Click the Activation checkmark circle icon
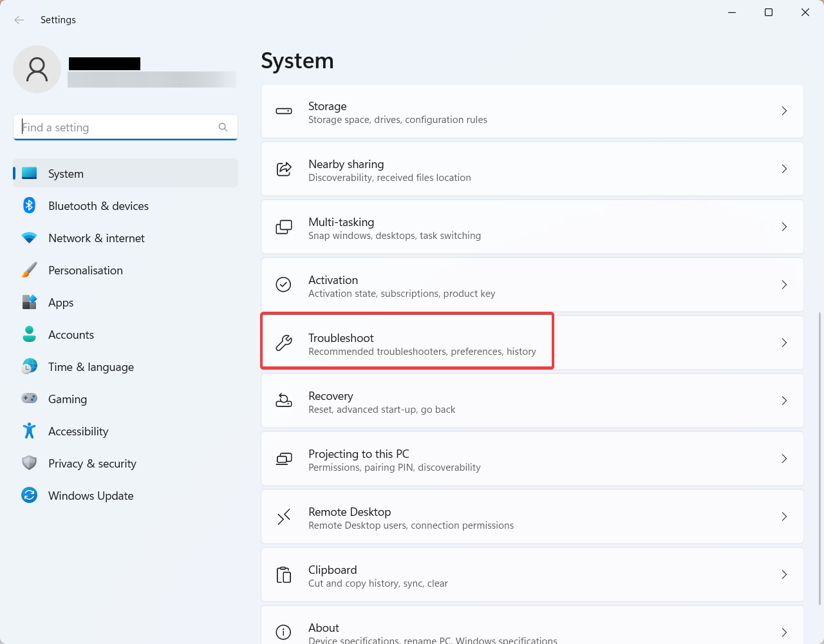This screenshot has height=644, width=824. [x=284, y=285]
